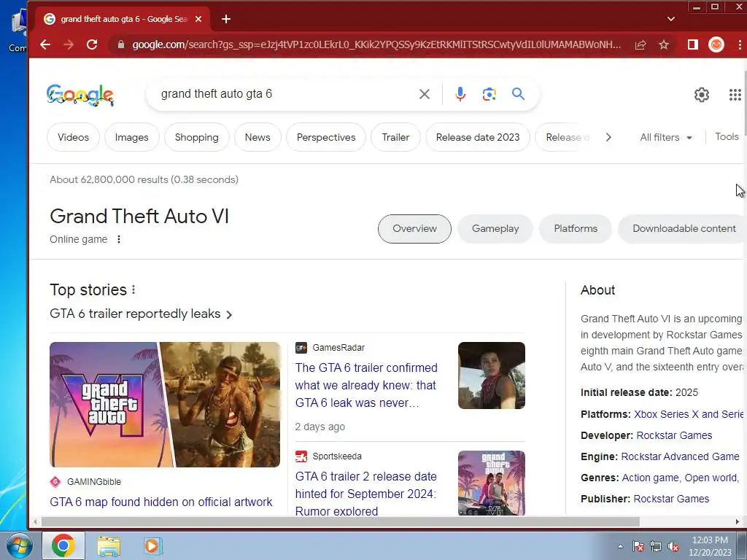Search by image with Google Lens icon
This screenshot has height=560, width=747.
489,94
